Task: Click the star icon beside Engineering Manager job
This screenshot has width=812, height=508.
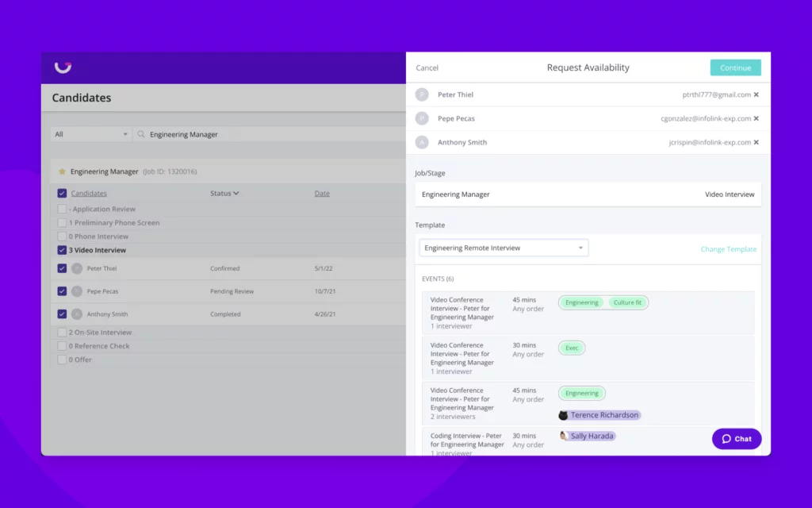Action: coord(62,171)
